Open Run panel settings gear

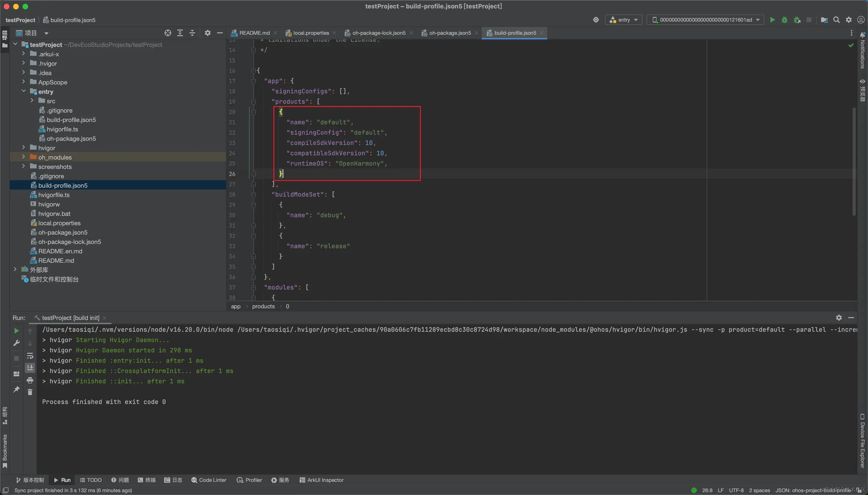(839, 318)
